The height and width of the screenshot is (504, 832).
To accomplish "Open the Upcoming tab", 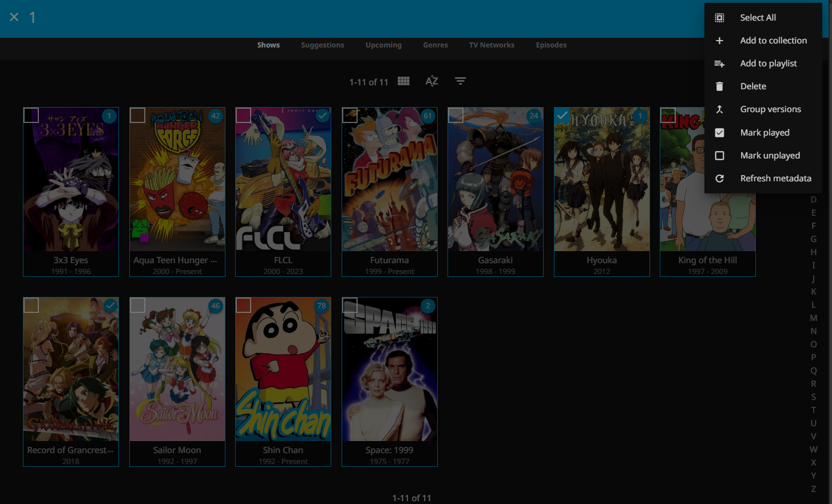I will 383,45.
